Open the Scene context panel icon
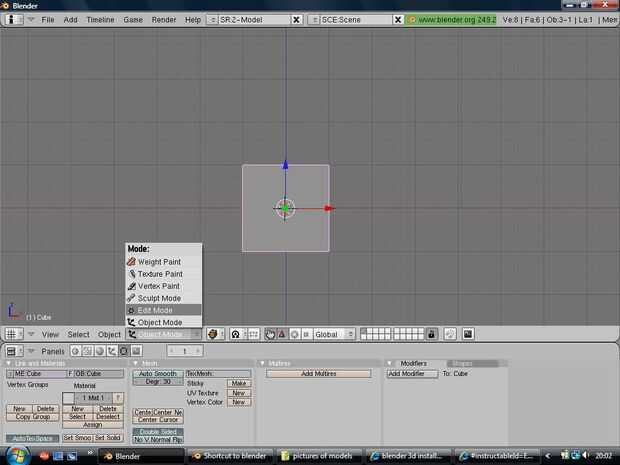620x465 pixels. coord(136,351)
